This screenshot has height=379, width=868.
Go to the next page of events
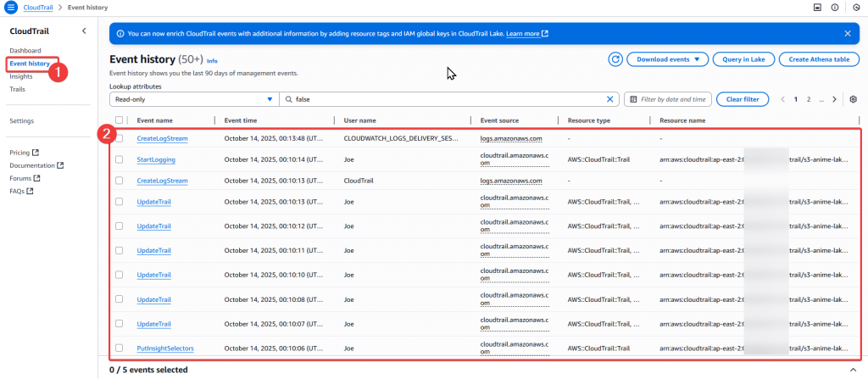[x=834, y=99]
